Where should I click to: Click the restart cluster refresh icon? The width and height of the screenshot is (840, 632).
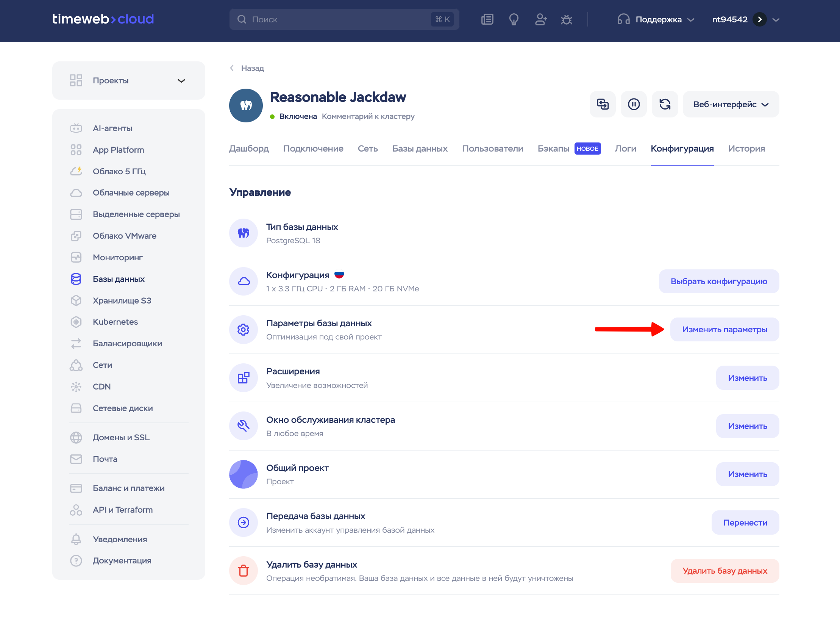[x=665, y=104]
